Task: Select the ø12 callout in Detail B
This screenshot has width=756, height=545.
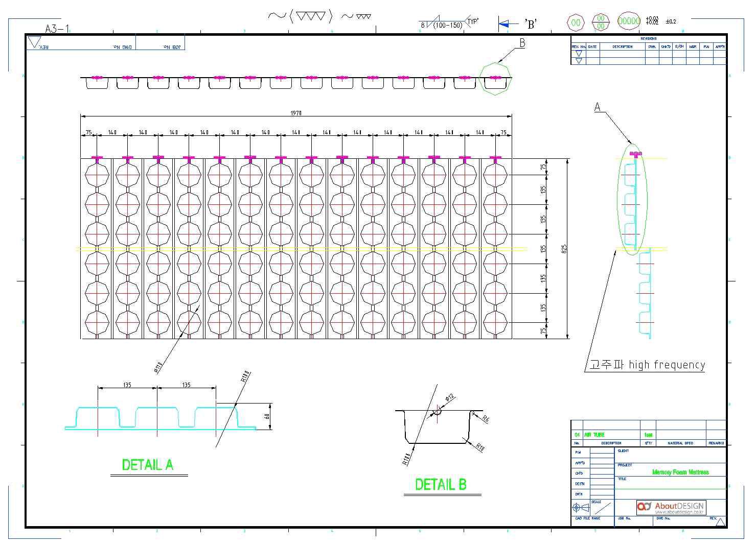Action: (449, 398)
